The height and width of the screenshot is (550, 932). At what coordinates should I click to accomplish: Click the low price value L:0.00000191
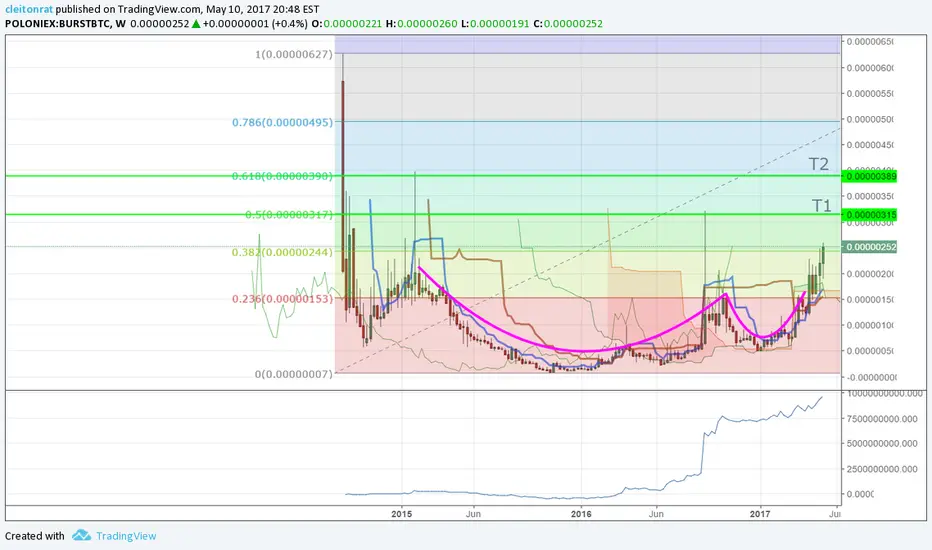pos(495,24)
